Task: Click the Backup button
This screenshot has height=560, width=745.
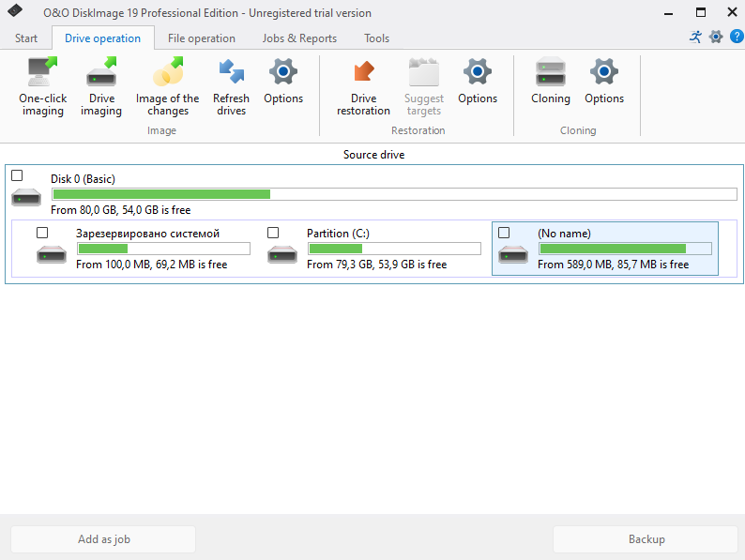Action: tap(646, 539)
